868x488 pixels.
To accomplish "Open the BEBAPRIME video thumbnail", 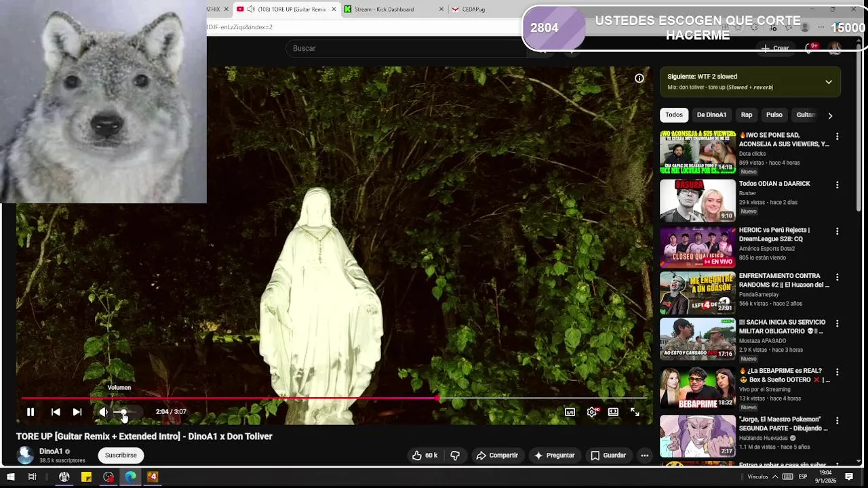I will [698, 388].
